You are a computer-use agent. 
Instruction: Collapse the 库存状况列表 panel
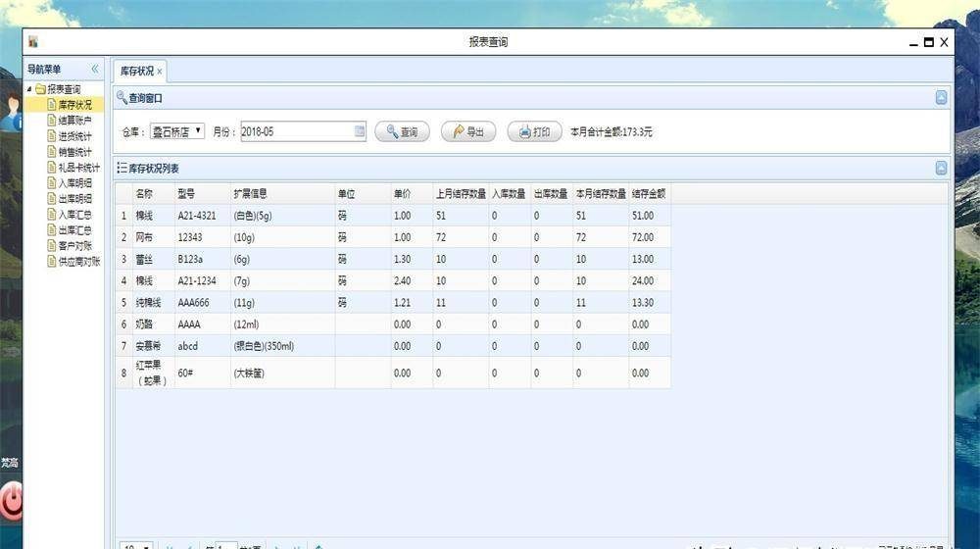(x=941, y=168)
